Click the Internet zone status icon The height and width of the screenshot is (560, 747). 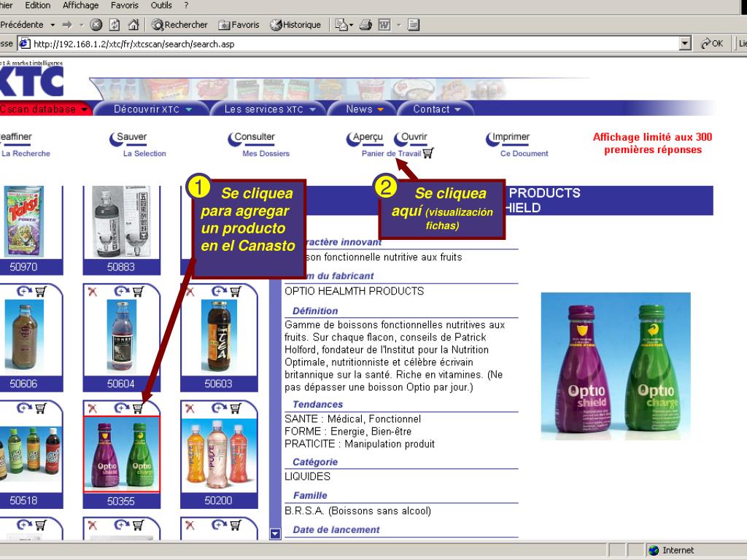pyautogui.click(x=654, y=551)
